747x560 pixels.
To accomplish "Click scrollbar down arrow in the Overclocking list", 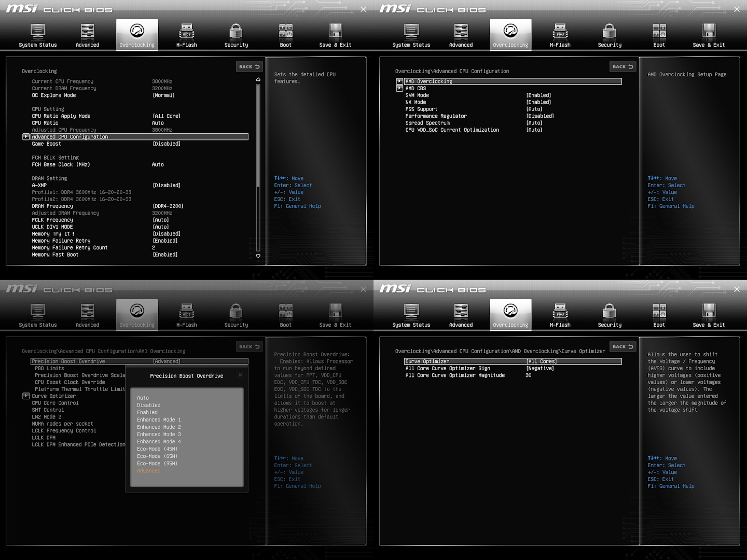I will [x=258, y=256].
